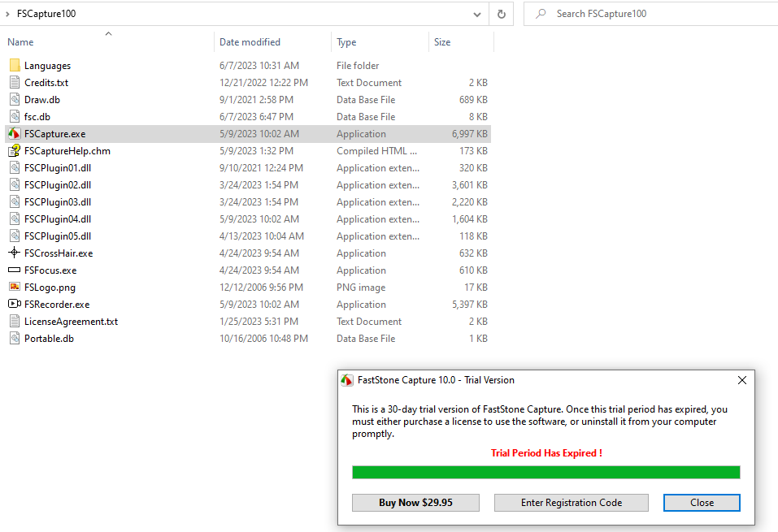Click the 3,601 KB size cell
The width and height of the screenshot is (778, 532).
click(x=469, y=185)
